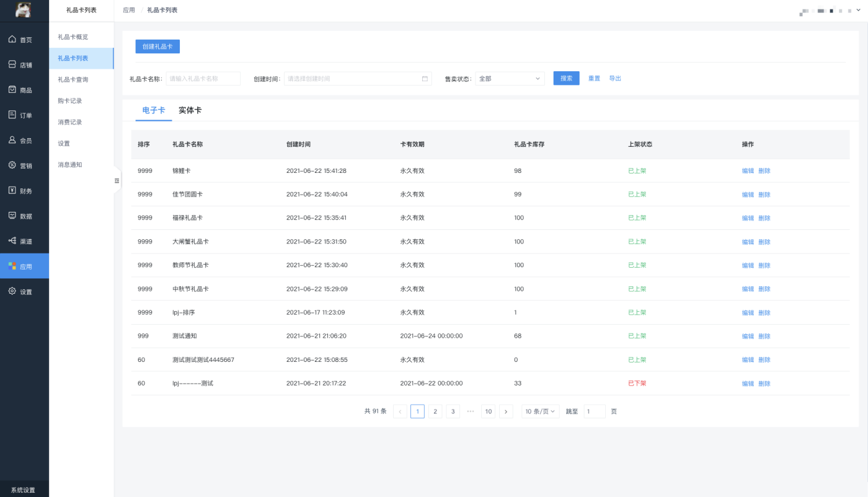The height and width of the screenshot is (497, 868).
Task: Go to page 2
Action: pos(435,411)
